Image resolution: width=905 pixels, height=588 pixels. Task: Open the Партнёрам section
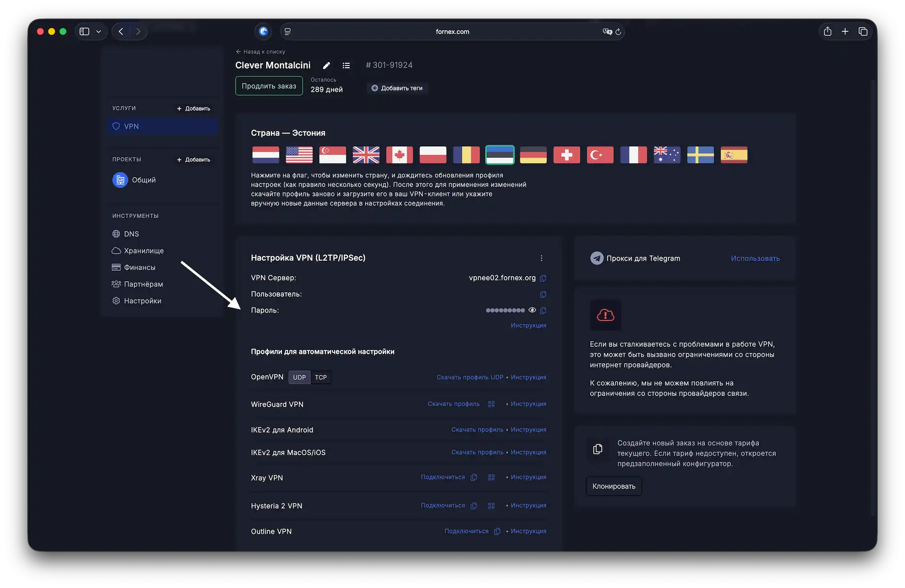(143, 284)
